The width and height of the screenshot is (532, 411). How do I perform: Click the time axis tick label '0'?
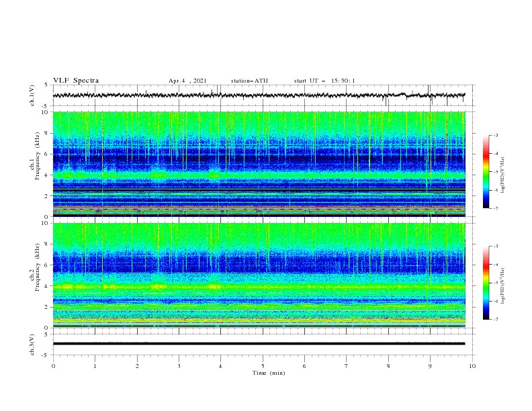(x=53, y=366)
